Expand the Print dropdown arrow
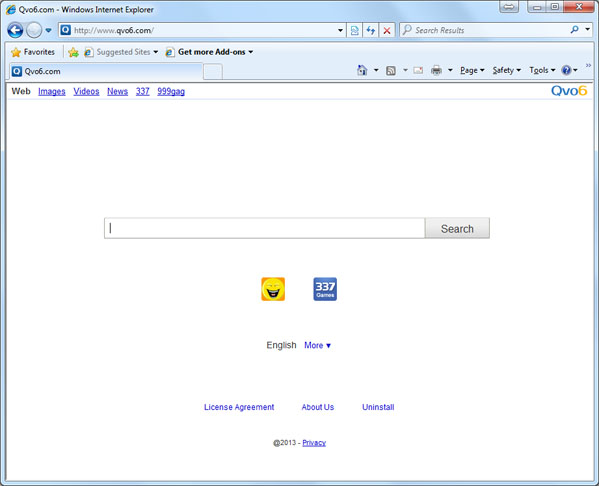599x486 pixels. [x=450, y=70]
